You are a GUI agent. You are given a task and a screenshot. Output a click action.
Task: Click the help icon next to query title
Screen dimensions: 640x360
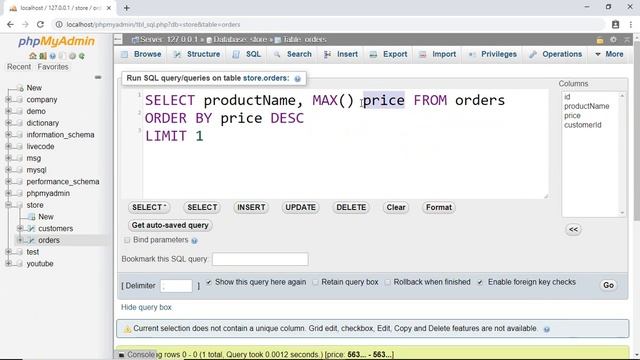pos(298,79)
